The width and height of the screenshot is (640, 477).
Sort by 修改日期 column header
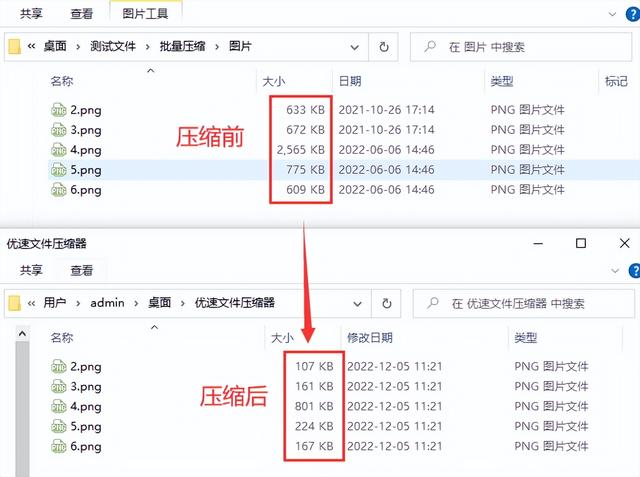click(370, 338)
